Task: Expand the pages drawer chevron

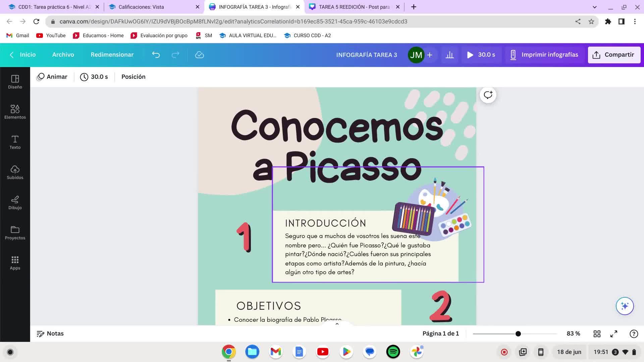Action: click(337, 324)
